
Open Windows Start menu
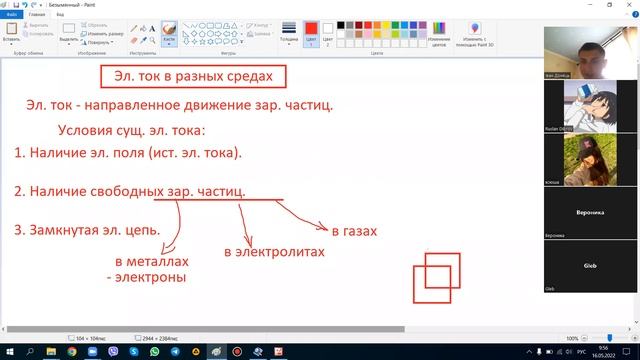pos(9,351)
